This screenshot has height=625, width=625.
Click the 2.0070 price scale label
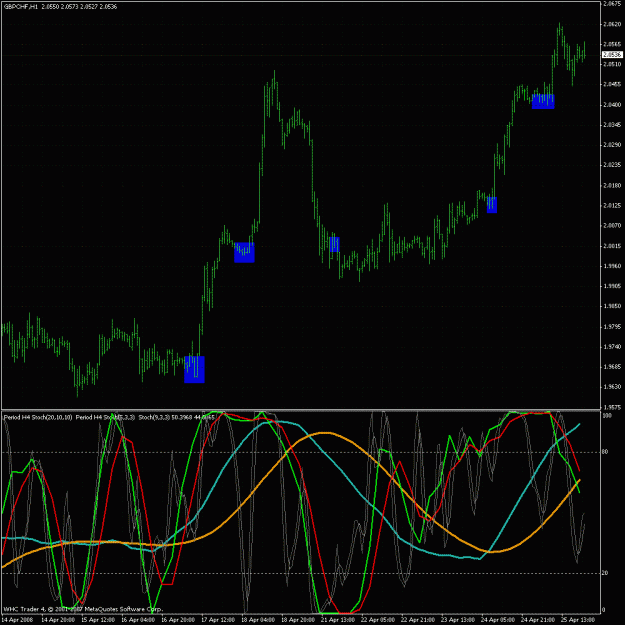(612, 226)
